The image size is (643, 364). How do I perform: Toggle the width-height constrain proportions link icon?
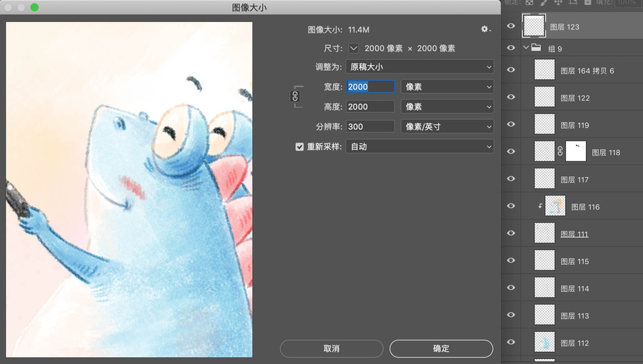pos(295,96)
